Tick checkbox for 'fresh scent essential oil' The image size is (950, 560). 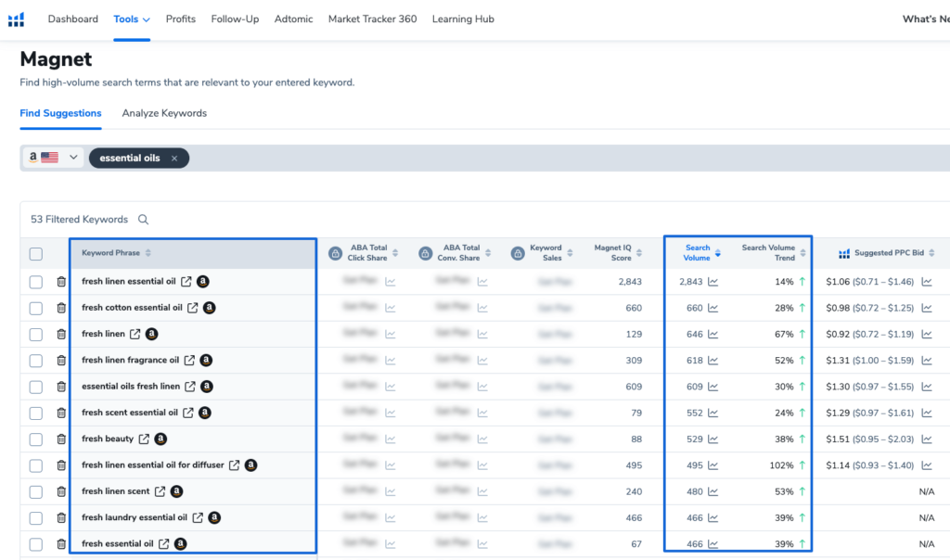(36, 413)
